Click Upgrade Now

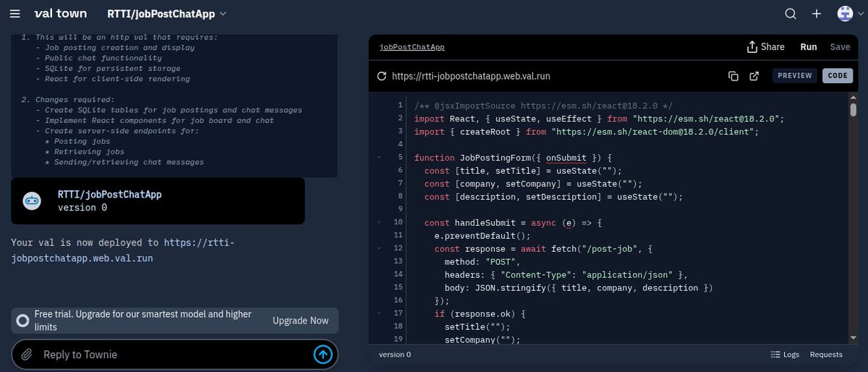point(300,321)
